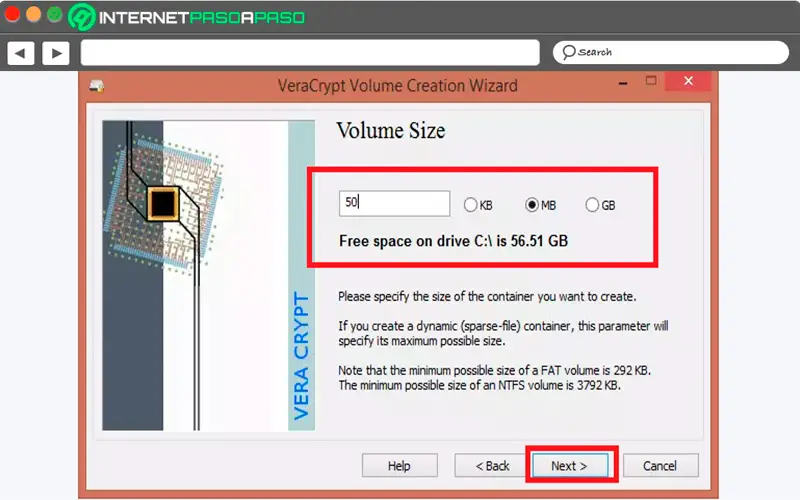Cancel the volume creation wizard
The image size is (800, 500).
tap(660, 466)
